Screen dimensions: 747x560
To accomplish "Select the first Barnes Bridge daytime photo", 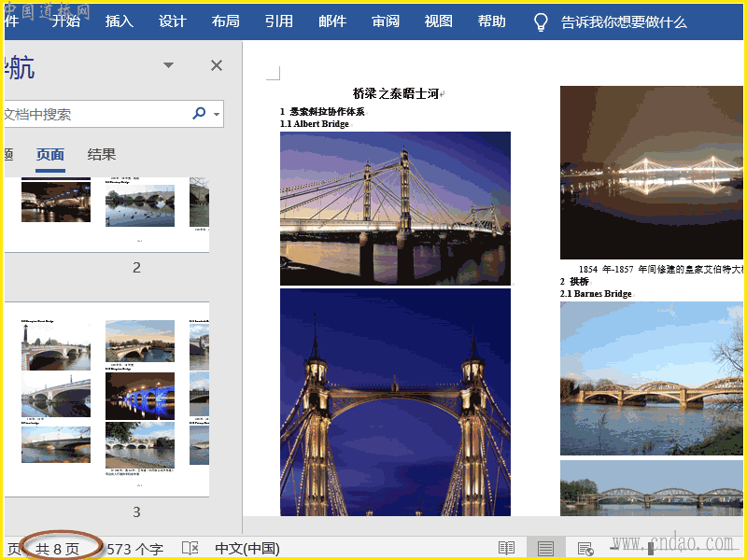I will coord(652,379).
